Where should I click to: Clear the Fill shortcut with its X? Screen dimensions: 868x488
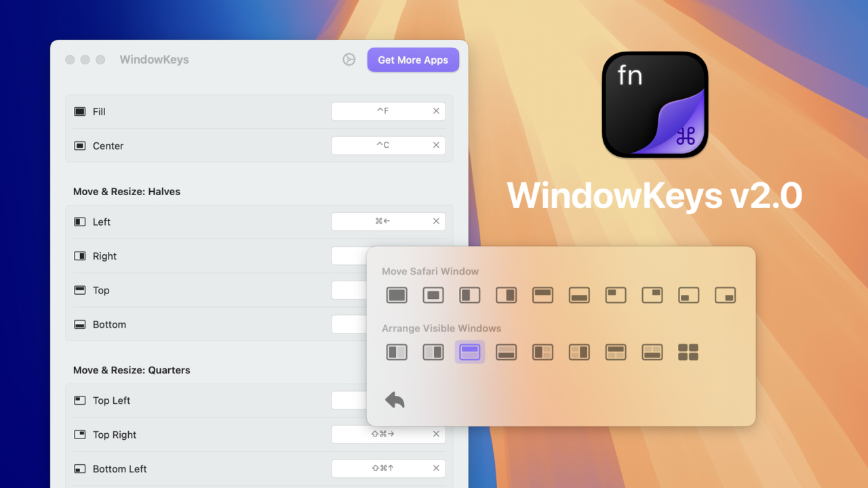[x=436, y=111]
